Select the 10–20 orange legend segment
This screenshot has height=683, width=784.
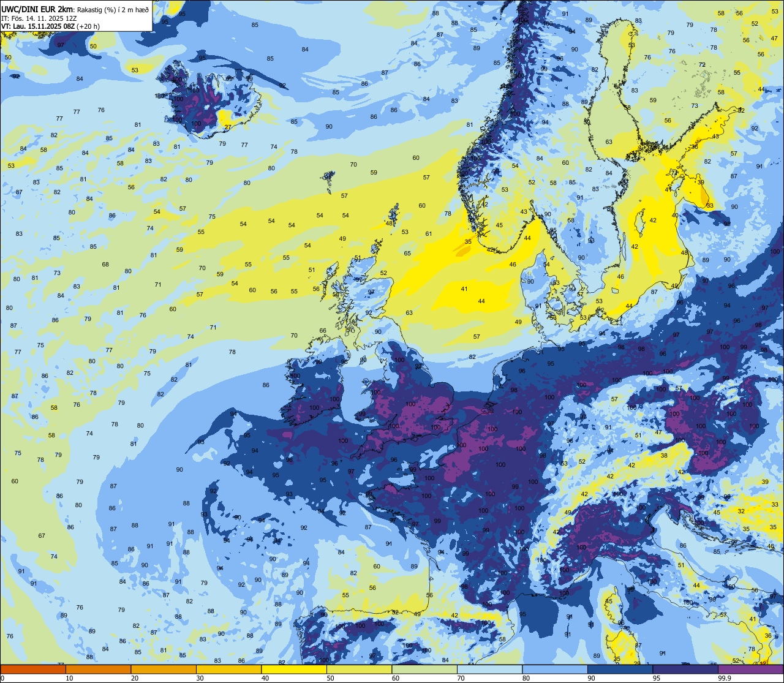(x=99, y=669)
